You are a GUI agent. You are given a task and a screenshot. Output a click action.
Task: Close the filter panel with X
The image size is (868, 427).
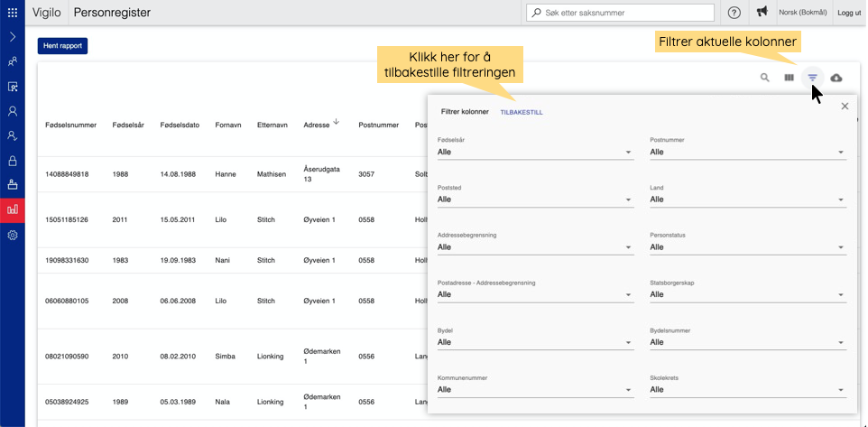tap(845, 107)
